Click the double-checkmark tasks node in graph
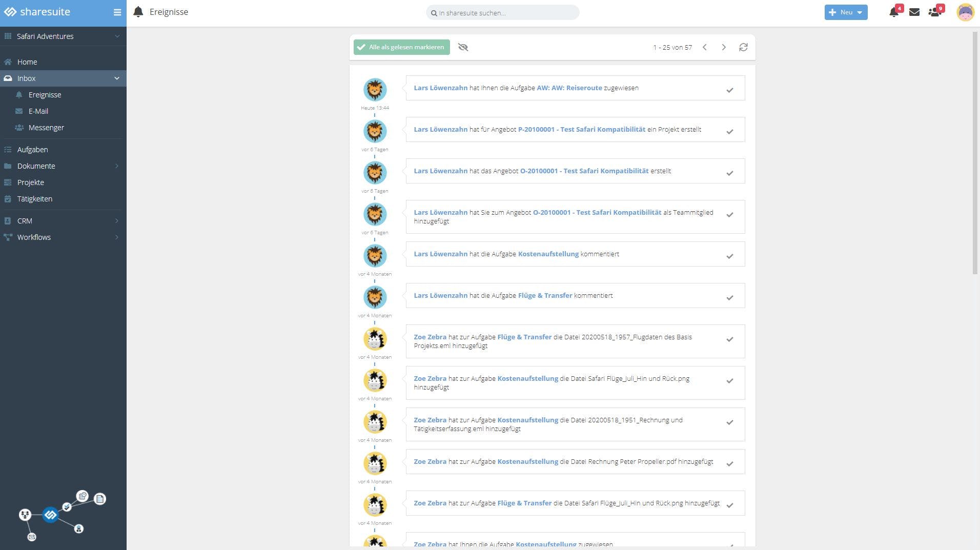Image resolution: width=980 pixels, height=550 pixels. (67, 507)
